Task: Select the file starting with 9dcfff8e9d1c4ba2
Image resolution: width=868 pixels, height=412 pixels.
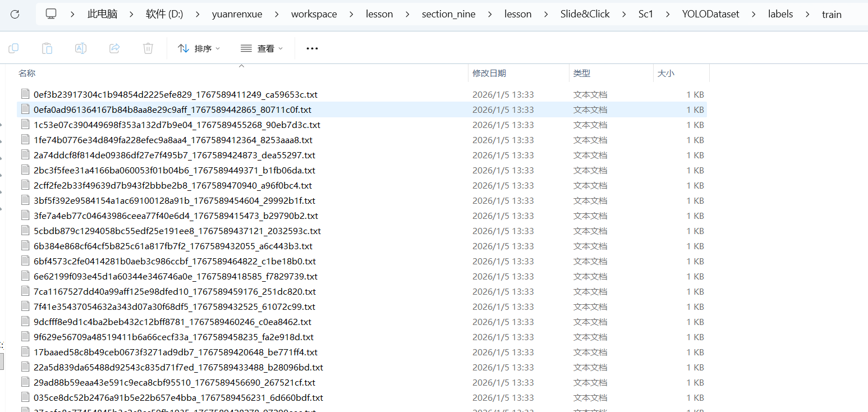Action: pyautogui.click(x=172, y=322)
